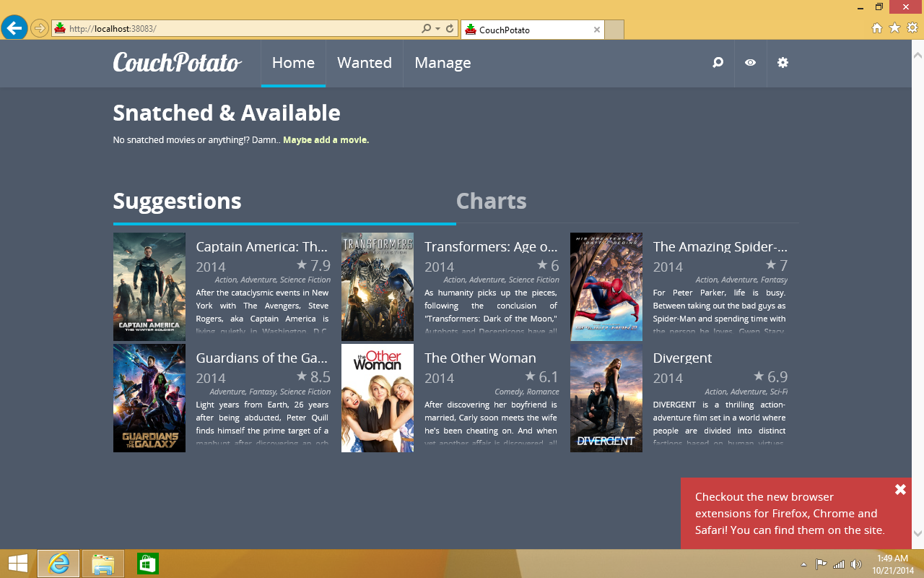The image size is (924, 578).
Task: Close the CouchPotato browser tab
Action: tap(597, 30)
